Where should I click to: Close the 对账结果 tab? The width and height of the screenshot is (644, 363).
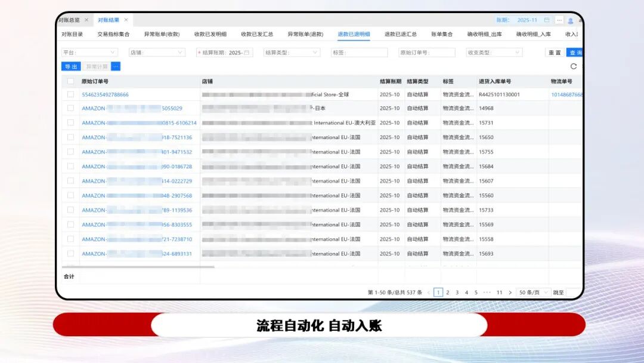(126, 19)
